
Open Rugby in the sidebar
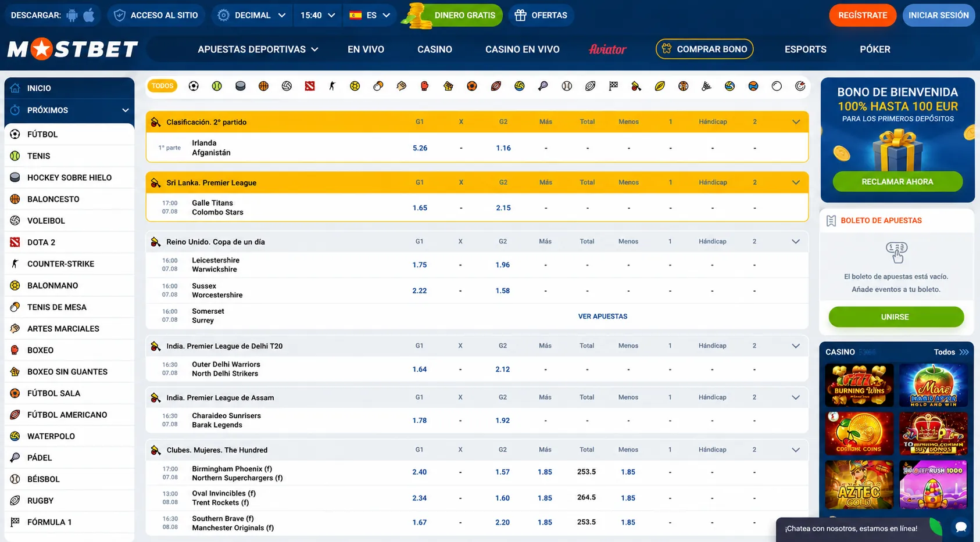[69, 501]
